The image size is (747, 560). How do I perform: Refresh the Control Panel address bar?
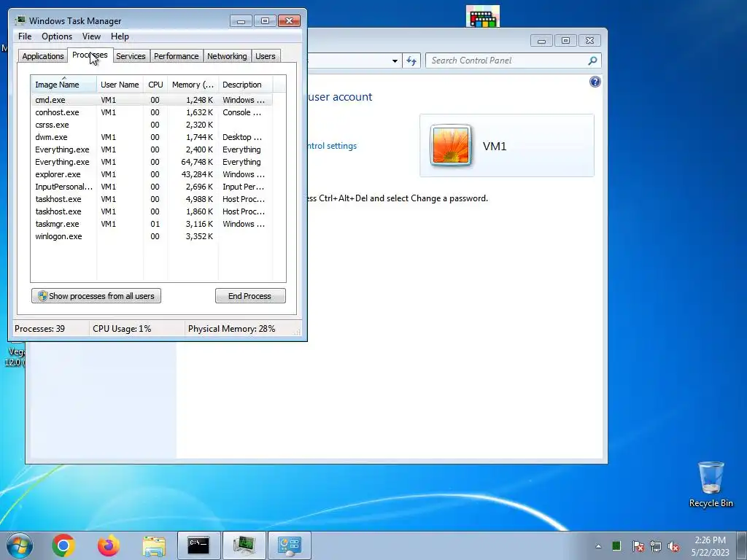click(x=411, y=61)
